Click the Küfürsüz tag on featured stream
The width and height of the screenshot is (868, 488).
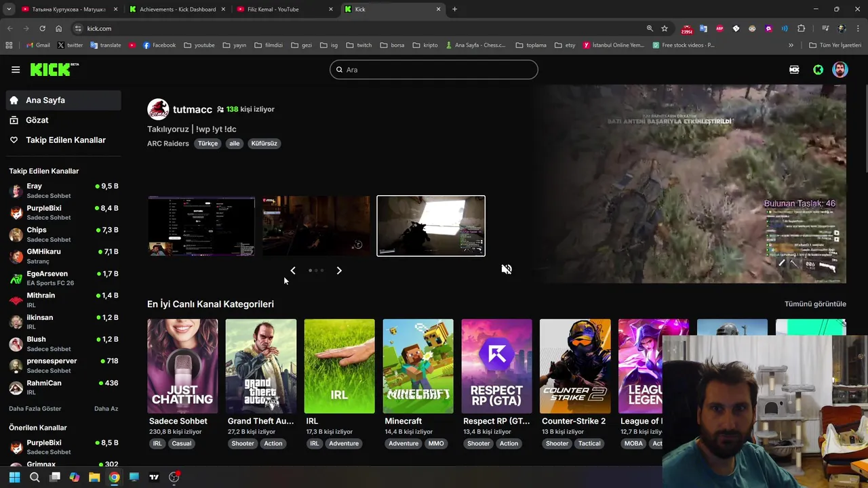(264, 144)
